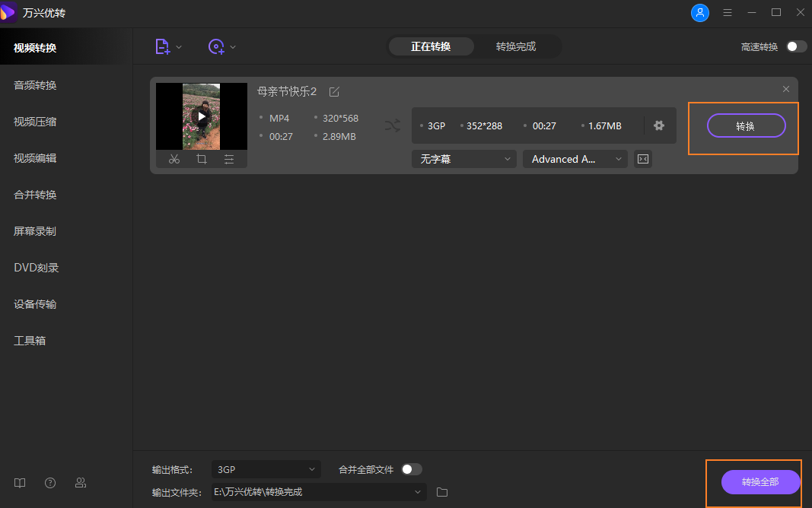Open the help question mark icon

pyautogui.click(x=50, y=483)
